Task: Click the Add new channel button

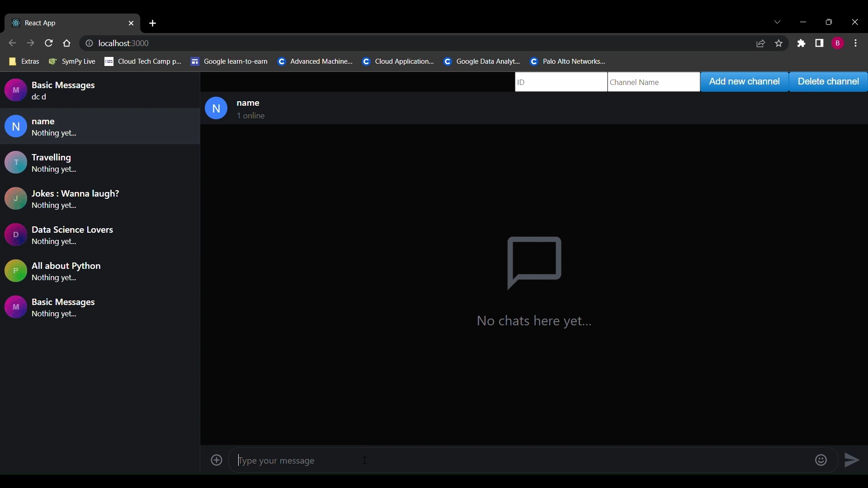Action: click(x=745, y=82)
